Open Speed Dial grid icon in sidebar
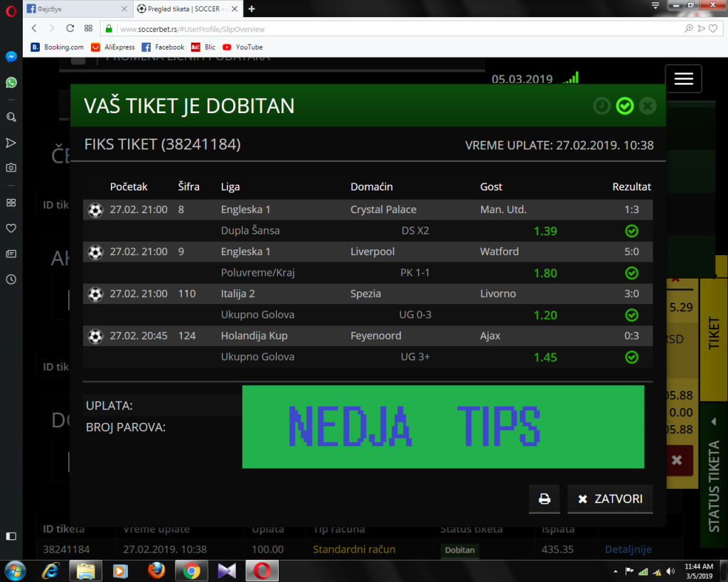The height and width of the screenshot is (582, 728). 11,203
